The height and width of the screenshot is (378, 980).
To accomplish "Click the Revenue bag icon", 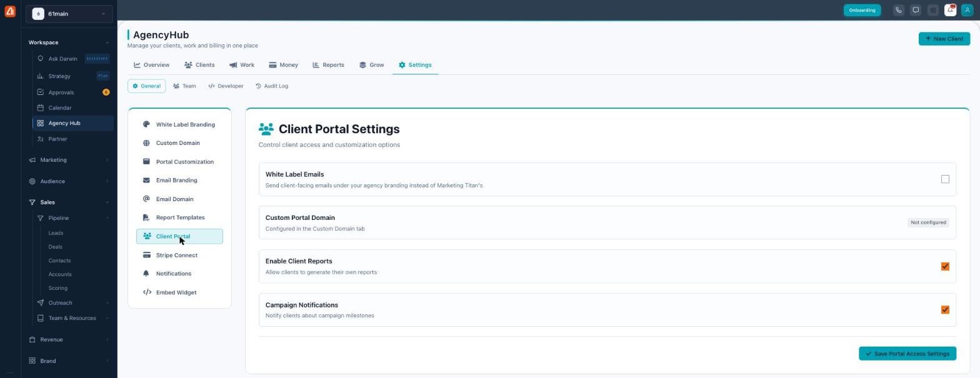I will (x=32, y=340).
